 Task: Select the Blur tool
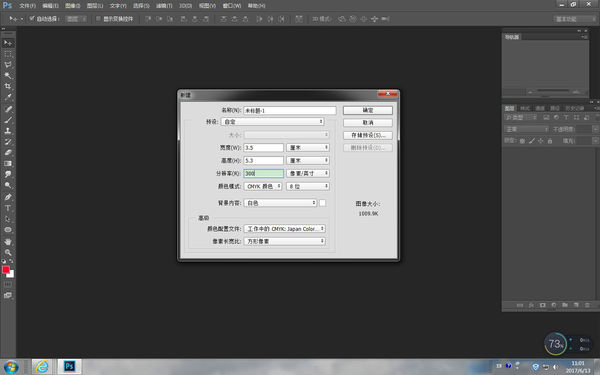click(x=8, y=174)
